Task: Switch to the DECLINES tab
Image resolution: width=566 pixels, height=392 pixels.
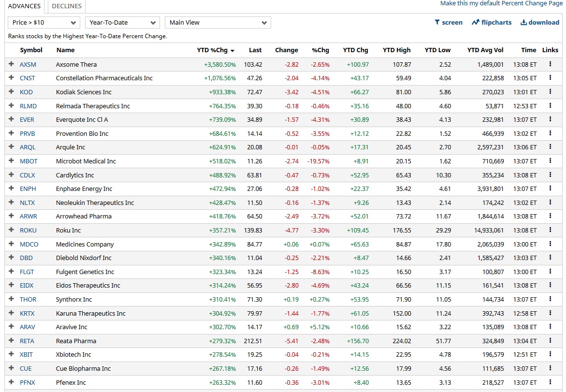Action: (67, 6)
